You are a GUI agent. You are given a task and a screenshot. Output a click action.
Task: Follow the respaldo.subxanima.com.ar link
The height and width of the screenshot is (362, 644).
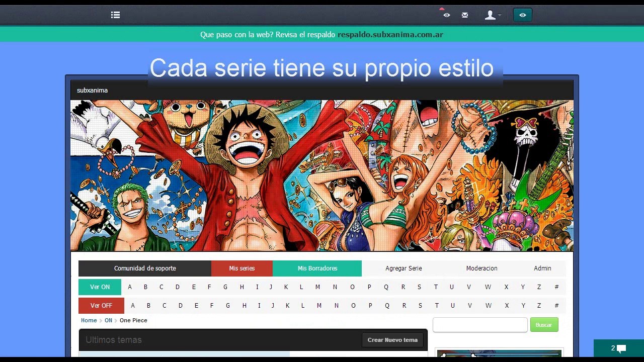coord(390,35)
